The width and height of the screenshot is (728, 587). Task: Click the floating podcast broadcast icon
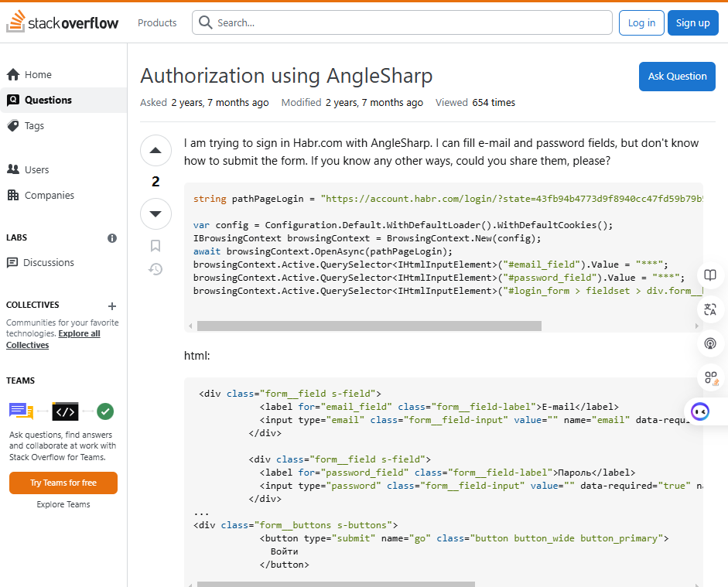(710, 343)
